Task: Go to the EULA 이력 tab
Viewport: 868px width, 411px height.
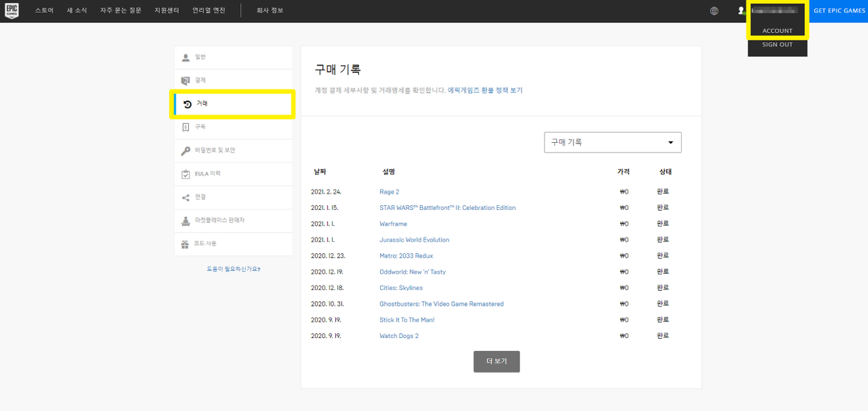Action: click(233, 174)
